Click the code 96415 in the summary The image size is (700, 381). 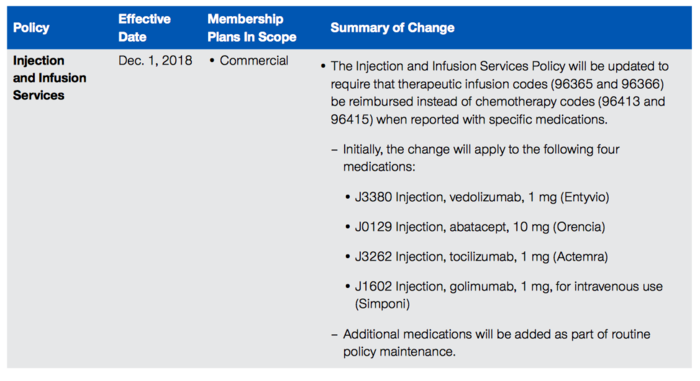[351, 120]
